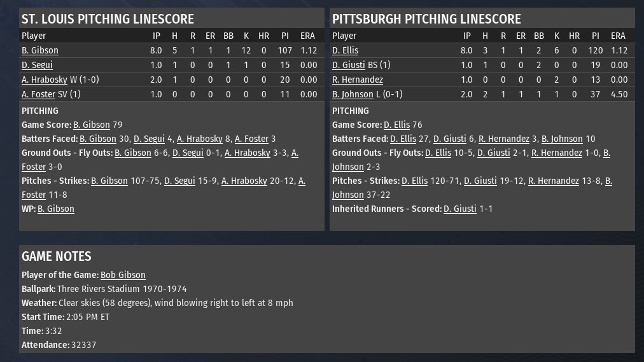Click D. Ellis in Pittsburgh linescore table row

coord(345,50)
